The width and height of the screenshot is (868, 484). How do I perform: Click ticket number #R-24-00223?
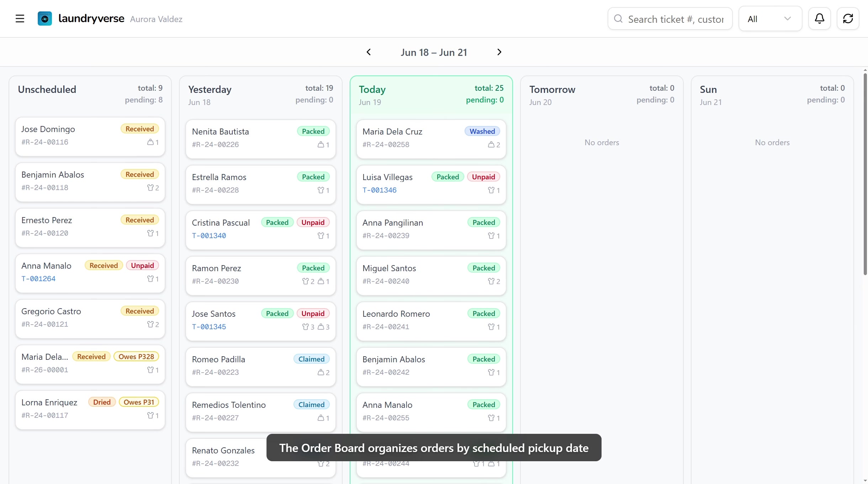coord(216,372)
